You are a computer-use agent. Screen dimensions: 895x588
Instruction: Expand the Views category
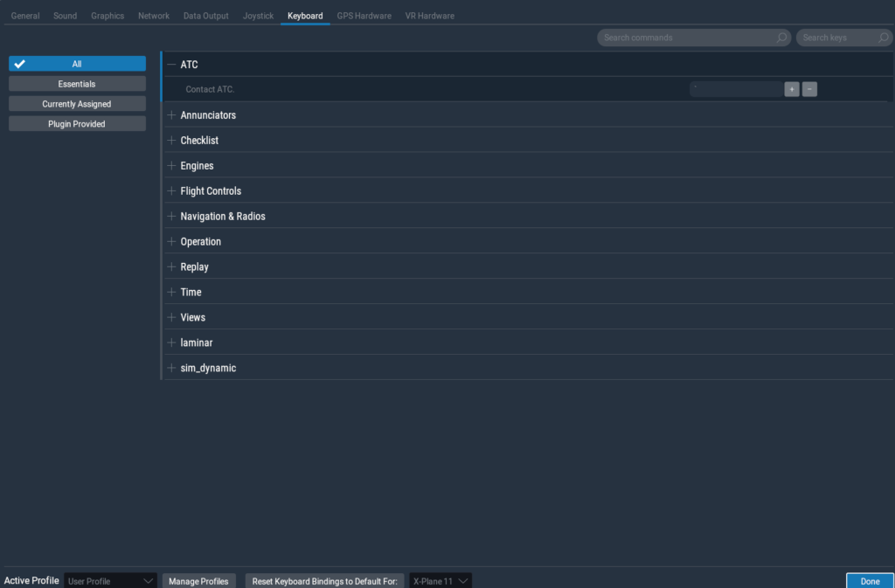tap(170, 316)
